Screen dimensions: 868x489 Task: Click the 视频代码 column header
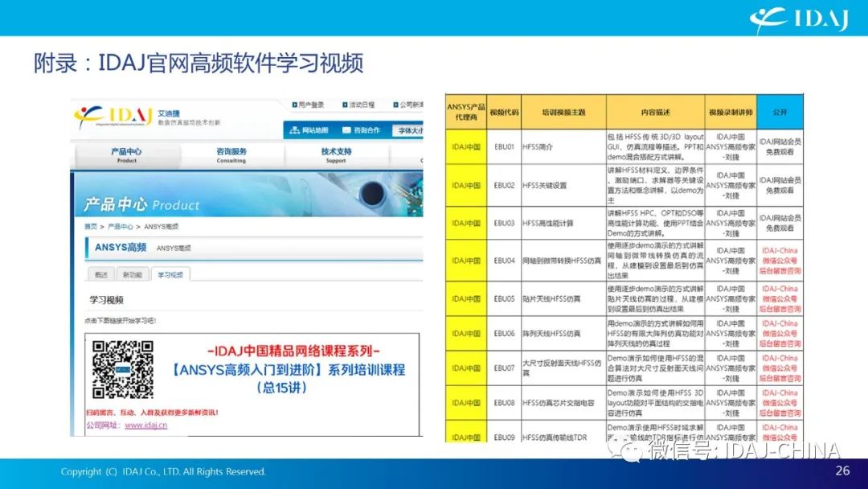(x=504, y=112)
